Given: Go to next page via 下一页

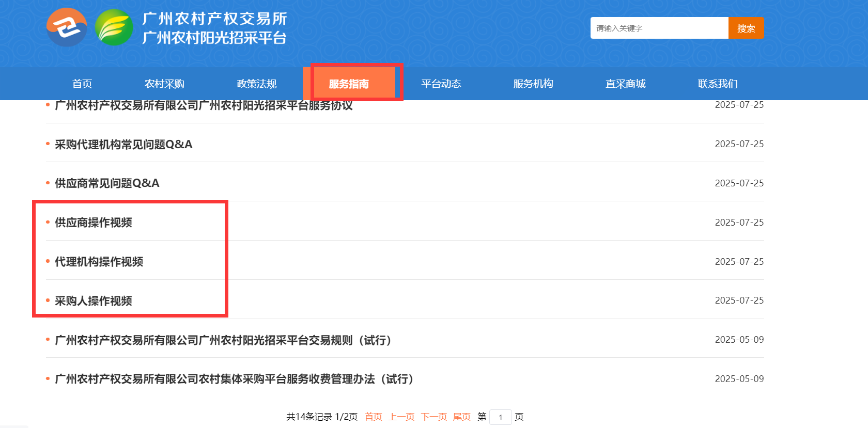Looking at the screenshot, I should pos(433,417).
